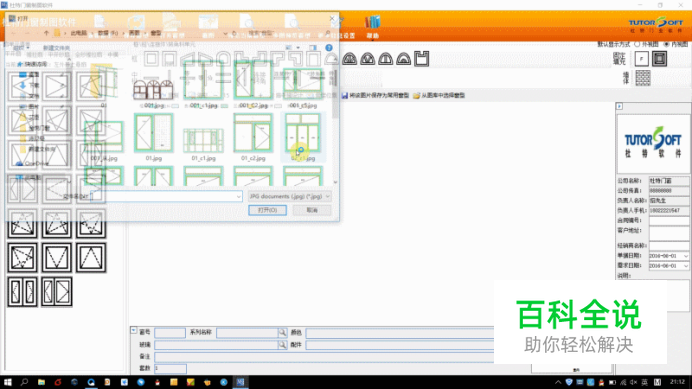
Task: Select the 001_c2.jpg thumbnail
Action: point(253,80)
